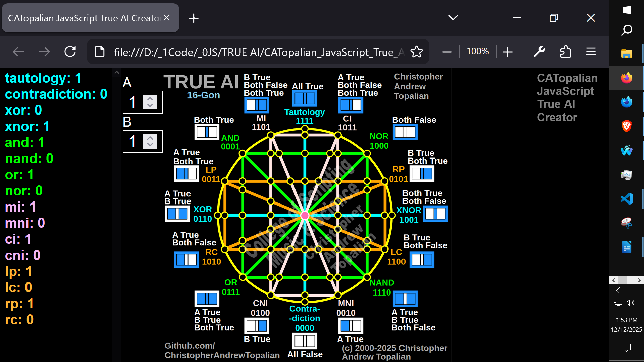
Task: Open the browser tab list chevron
Action: point(453,18)
